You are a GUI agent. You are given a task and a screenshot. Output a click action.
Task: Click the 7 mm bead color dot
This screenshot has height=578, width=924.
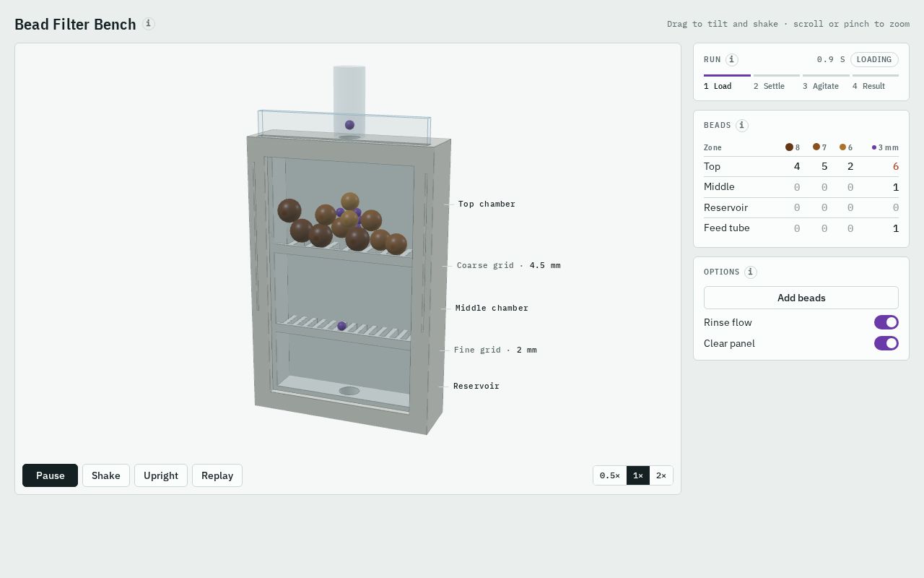816,147
